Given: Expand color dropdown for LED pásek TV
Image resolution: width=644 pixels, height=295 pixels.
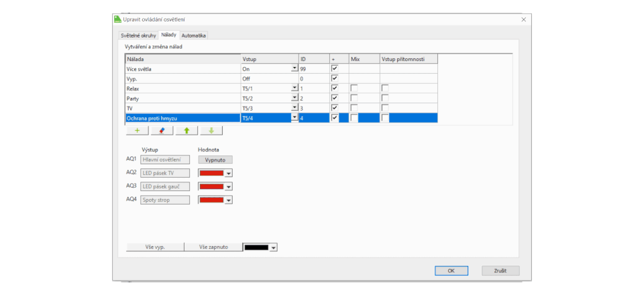Looking at the screenshot, I should click(x=229, y=173).
